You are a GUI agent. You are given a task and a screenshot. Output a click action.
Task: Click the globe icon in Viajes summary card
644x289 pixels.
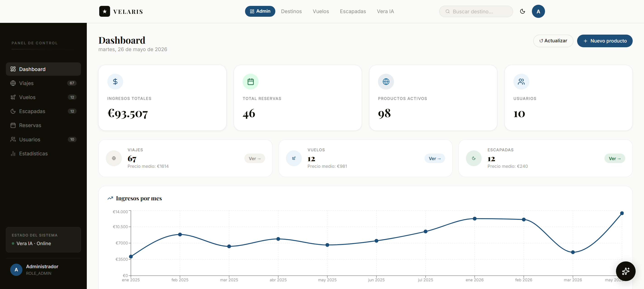(114, 158)
